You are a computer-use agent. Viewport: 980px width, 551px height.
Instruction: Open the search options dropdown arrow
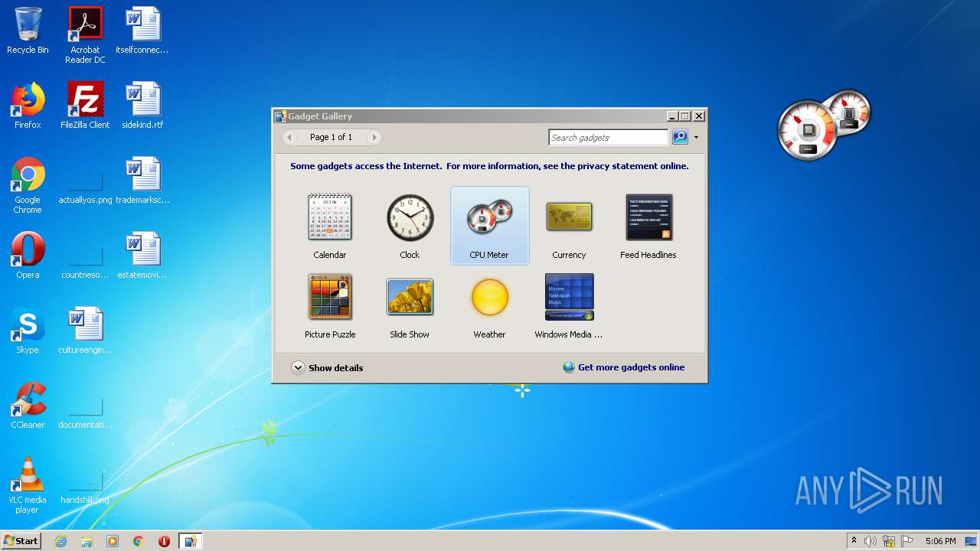click(696, 138)
